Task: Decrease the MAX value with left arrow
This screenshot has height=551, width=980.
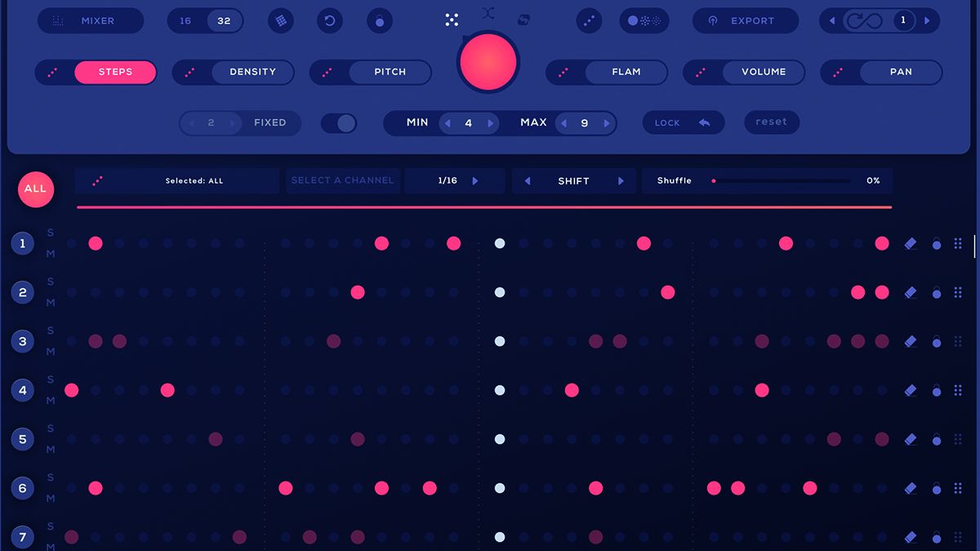Action: [x=563, y=123]
